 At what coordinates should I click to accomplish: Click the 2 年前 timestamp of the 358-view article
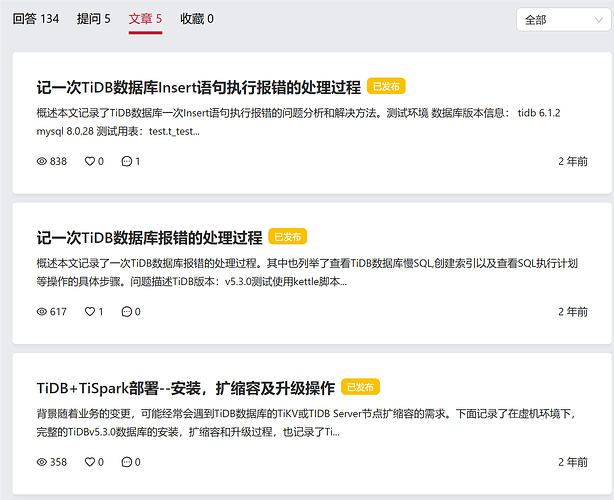click(x=573, y=462)
